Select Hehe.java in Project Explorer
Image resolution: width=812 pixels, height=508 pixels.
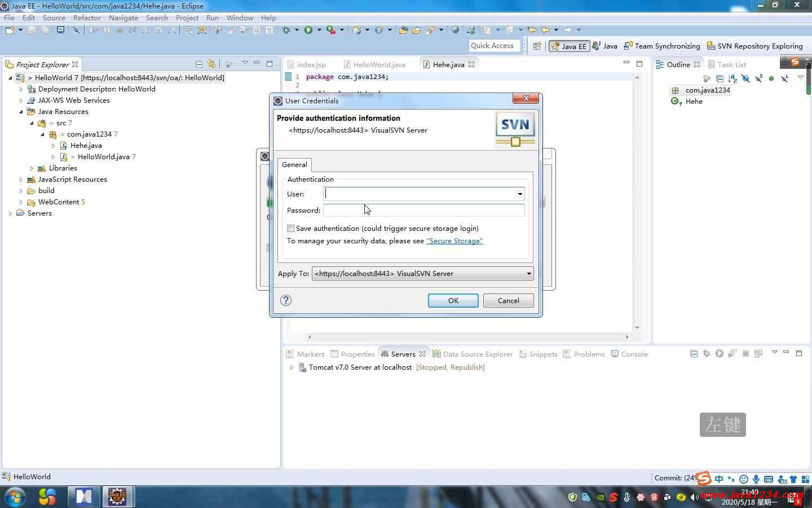pos(86,145)
